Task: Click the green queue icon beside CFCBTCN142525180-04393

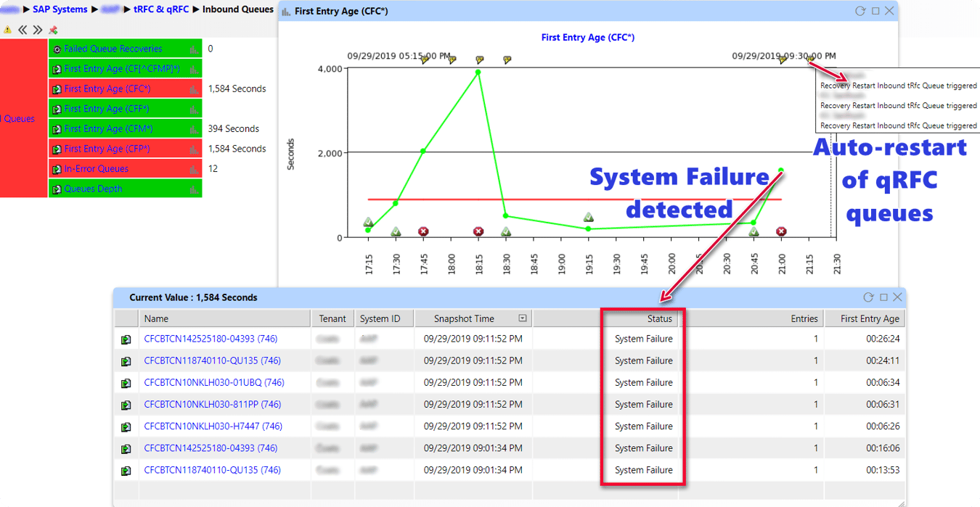Action: pyautogui.click(x=125, y=339)
